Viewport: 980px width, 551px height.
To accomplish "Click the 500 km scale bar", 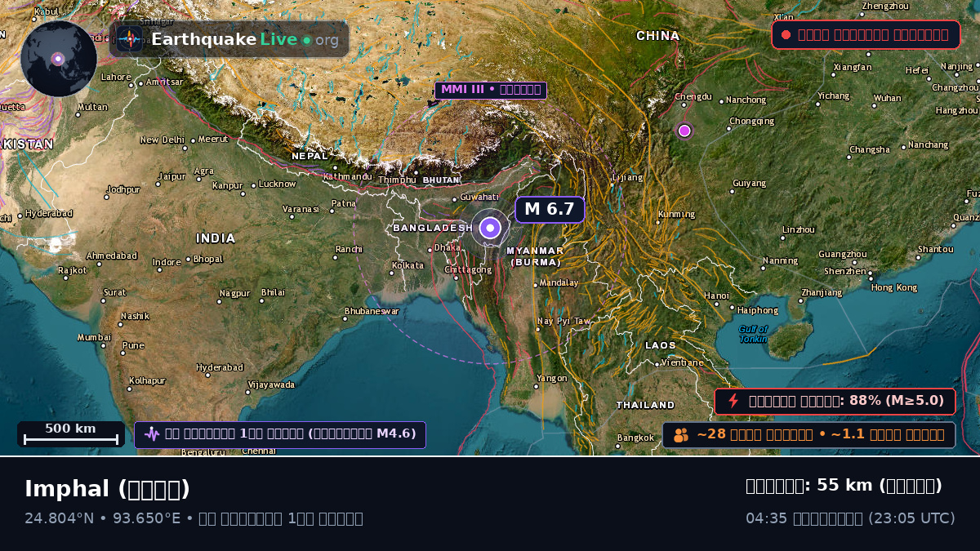I will click(x=70, y=434).
